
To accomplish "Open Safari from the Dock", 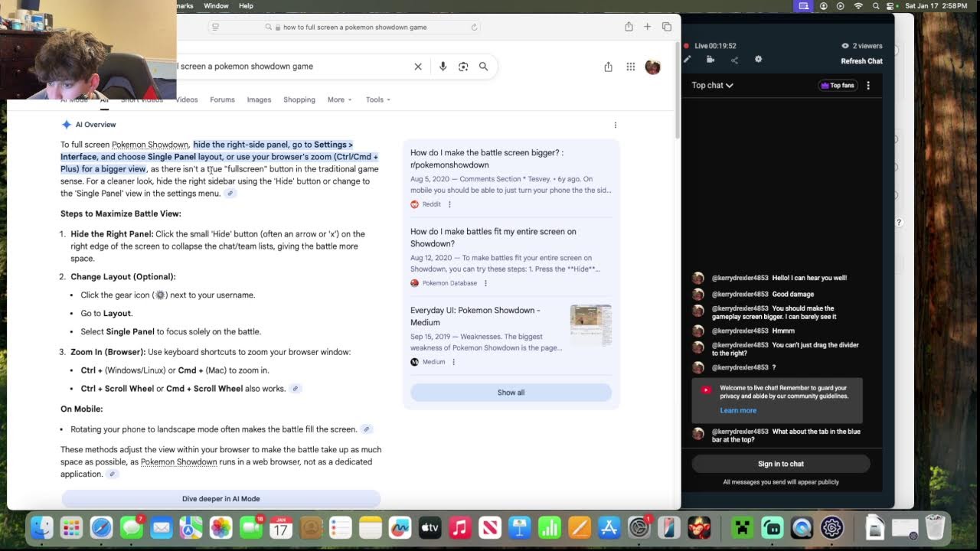I will tap(101, 527).
